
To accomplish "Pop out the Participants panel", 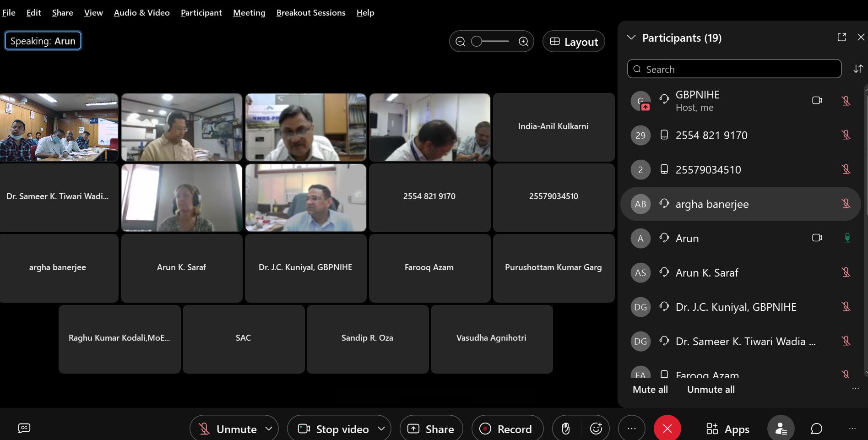I will click(x=841, y=38).
